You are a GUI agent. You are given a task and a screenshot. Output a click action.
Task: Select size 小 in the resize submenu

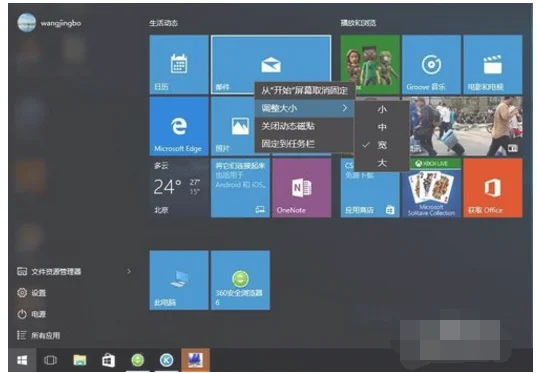click(382, 109)
